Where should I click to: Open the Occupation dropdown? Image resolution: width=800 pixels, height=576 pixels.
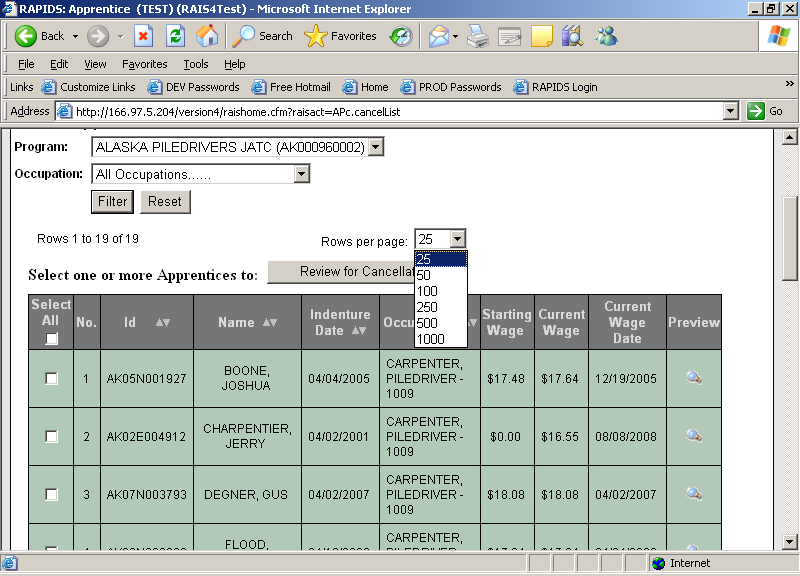point(302,174)
